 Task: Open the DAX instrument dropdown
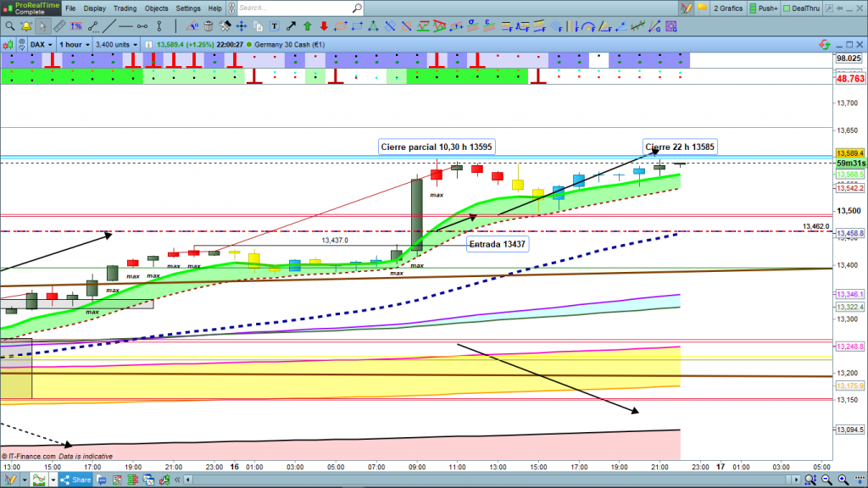(x=42, y=44)
